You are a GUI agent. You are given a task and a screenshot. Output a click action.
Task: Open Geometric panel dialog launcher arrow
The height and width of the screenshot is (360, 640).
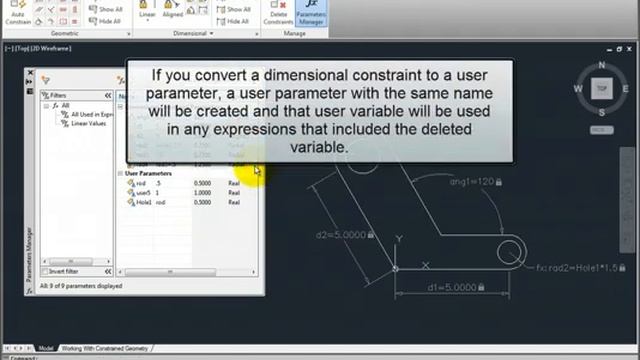(129, 34)
